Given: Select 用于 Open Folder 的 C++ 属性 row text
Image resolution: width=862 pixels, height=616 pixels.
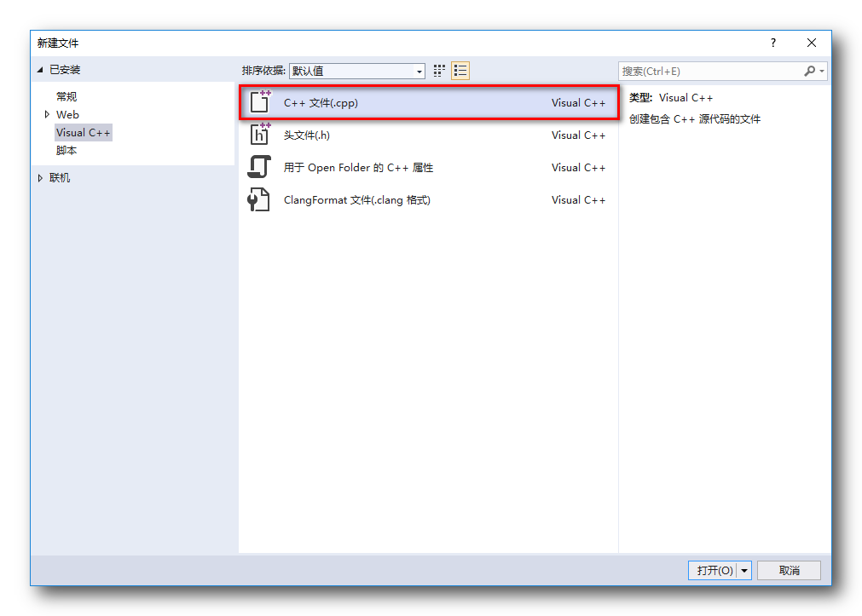Looking at the screenshot, I should (358, 168).
